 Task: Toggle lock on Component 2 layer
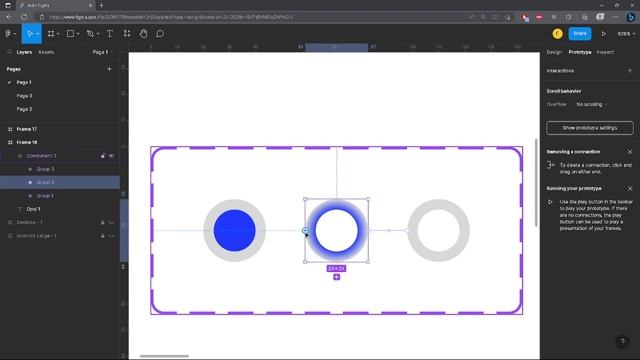[103, 156]
